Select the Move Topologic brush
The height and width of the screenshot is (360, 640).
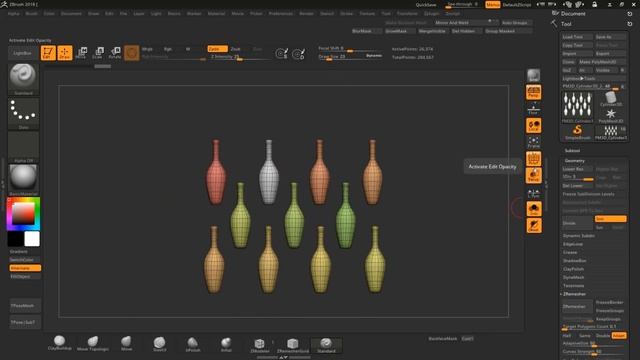tap(93, 343)
